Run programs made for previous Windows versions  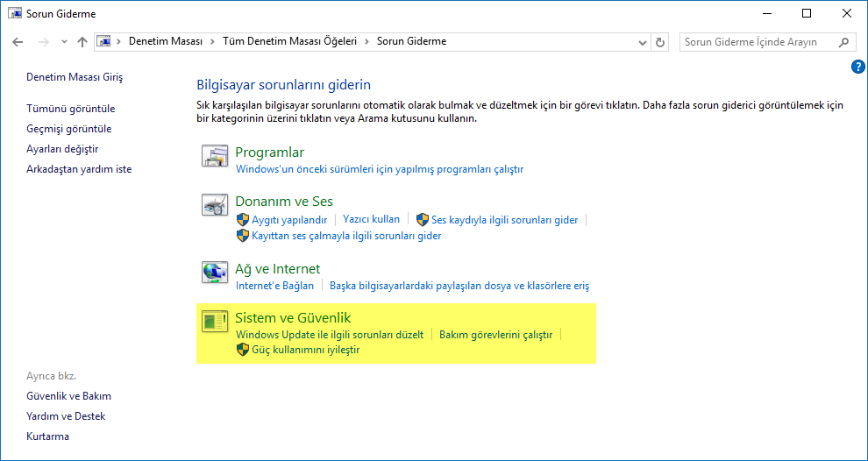coord(380,169)
